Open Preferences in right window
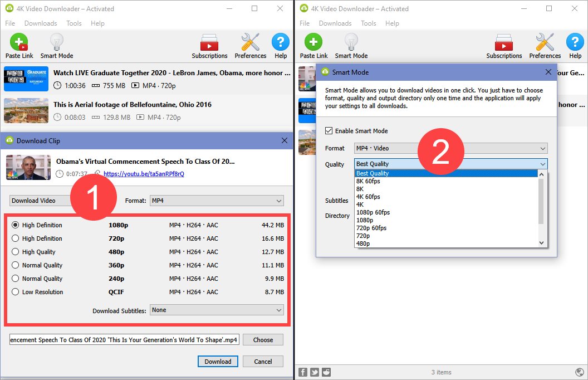The width and height of the screenshot is (588, 380). coord(545,46)
